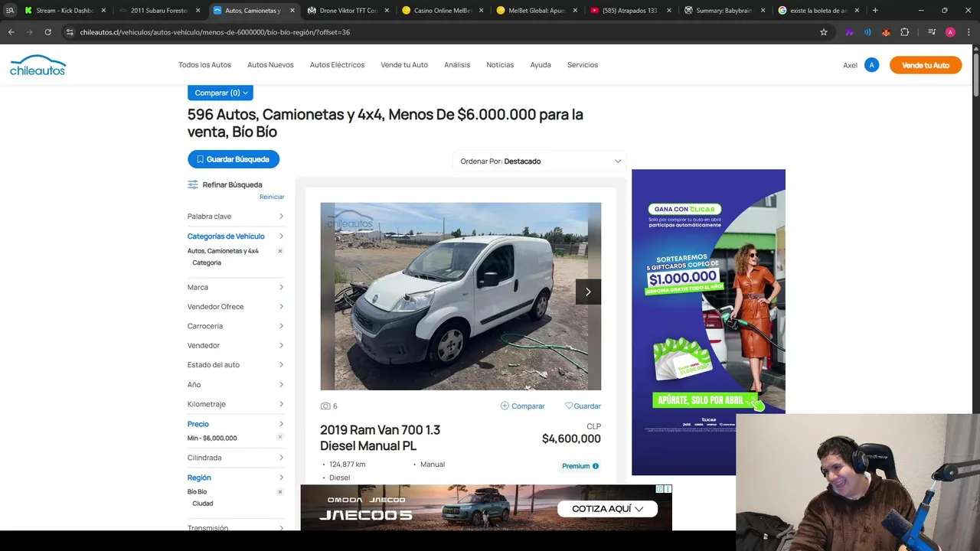Expand the Marca filter

pos(236,287)
